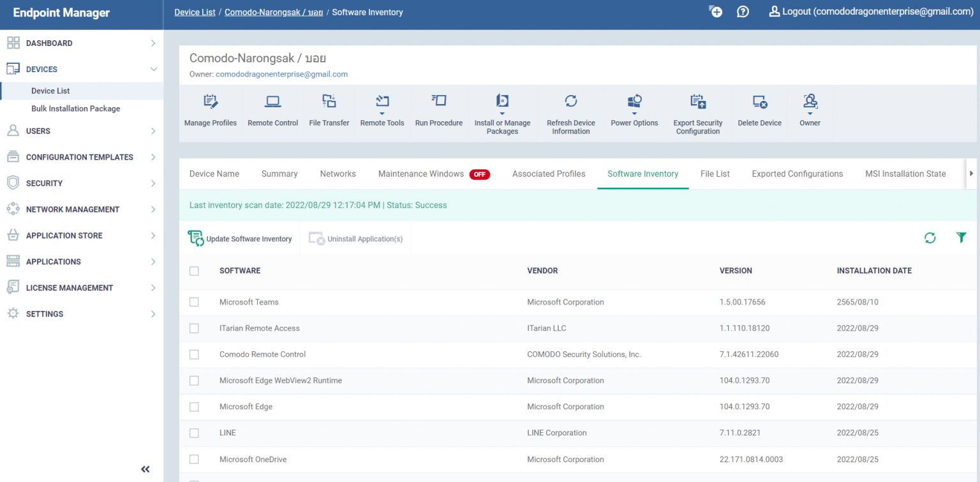Collapse the sidebar with the double-arrow icon

(x=145, y=469)
